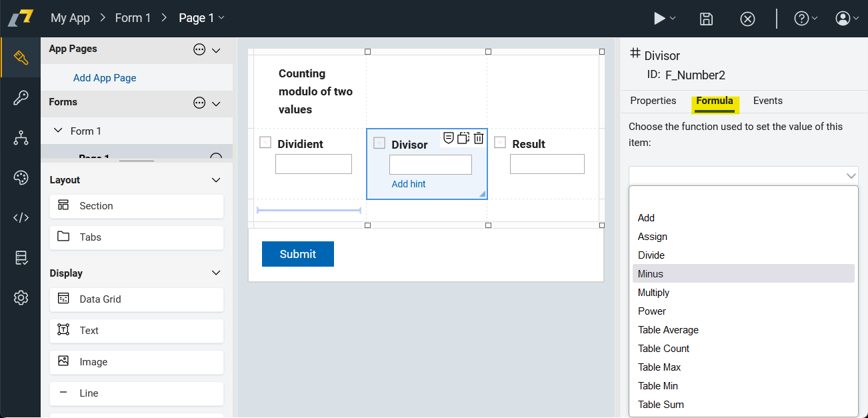
Task: Delete the Divisor field with trash icon
Action: pos(479,138)
